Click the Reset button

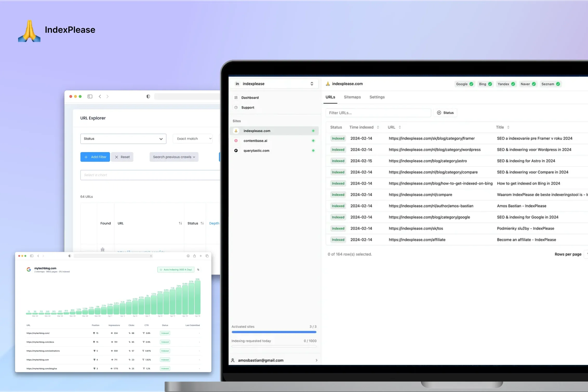point(122,157)
